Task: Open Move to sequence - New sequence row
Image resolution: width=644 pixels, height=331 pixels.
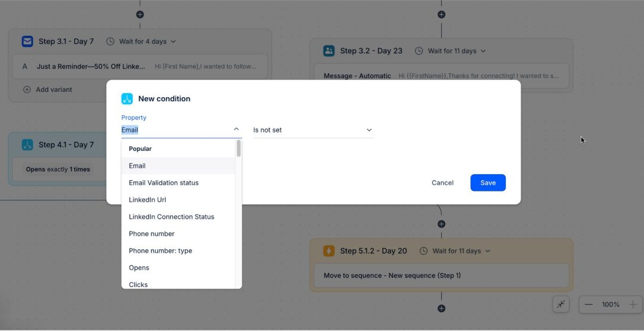Action: click(441, 276)
